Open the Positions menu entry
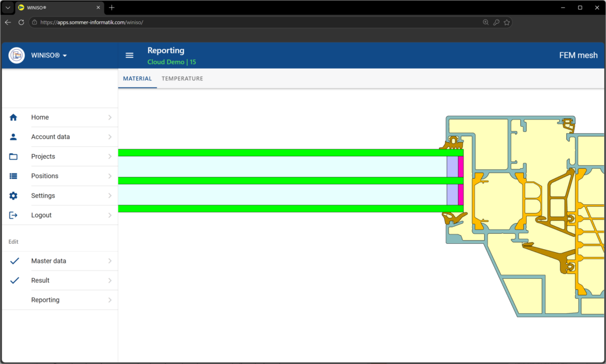Image resolution: width=606 pixels, height=364 pixels. pos(60,176)
